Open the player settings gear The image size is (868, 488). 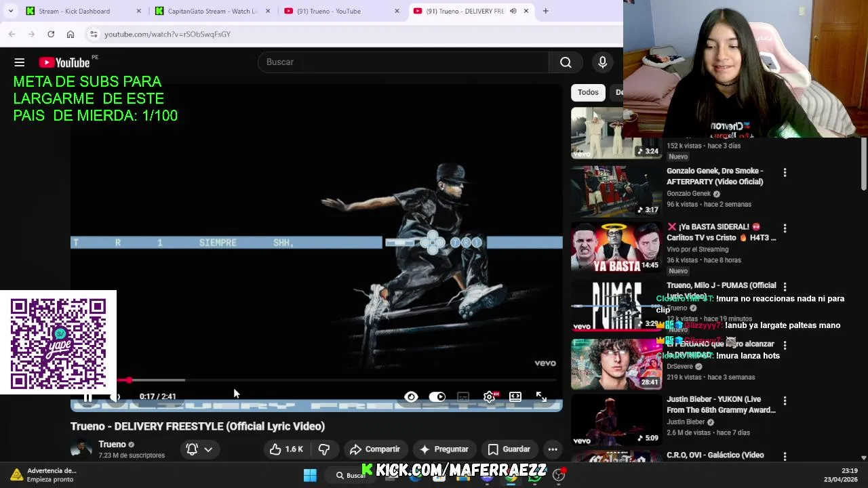[490, 396]
